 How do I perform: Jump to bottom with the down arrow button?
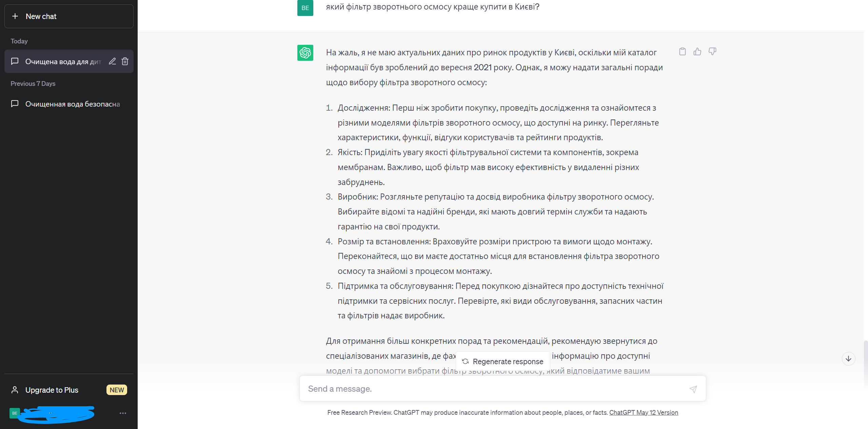click(x=848, y=359)
